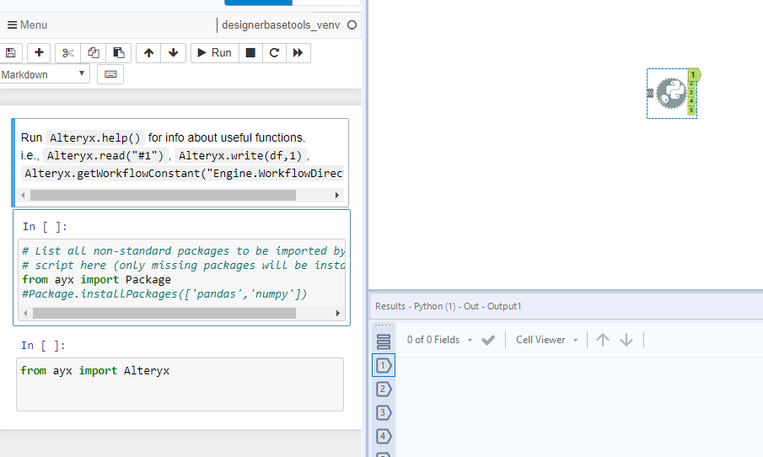Click the fields checkmark icon in Results
The image size is (763, 457).
(x=488, y=340)
